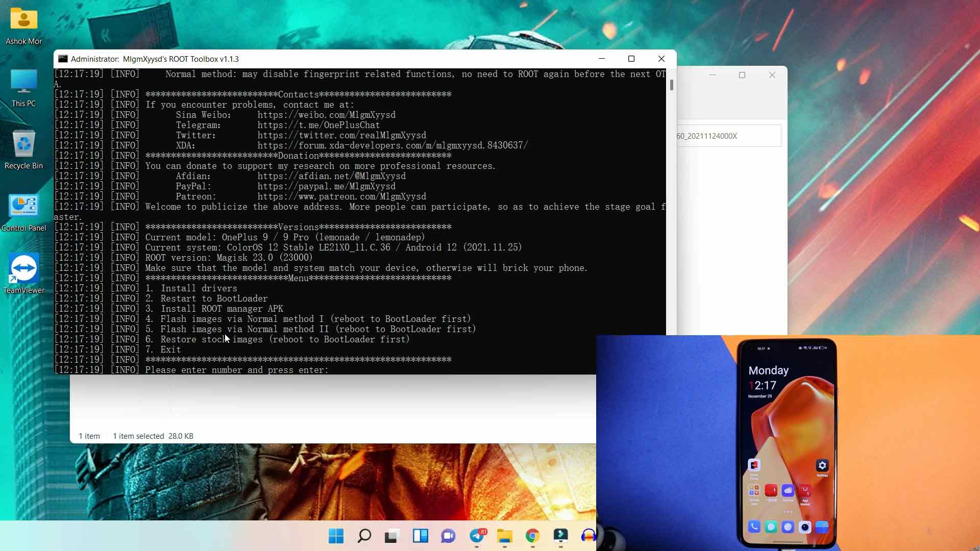Click menu line '3. Install ROOT manager APK'

tap(214, 309)
